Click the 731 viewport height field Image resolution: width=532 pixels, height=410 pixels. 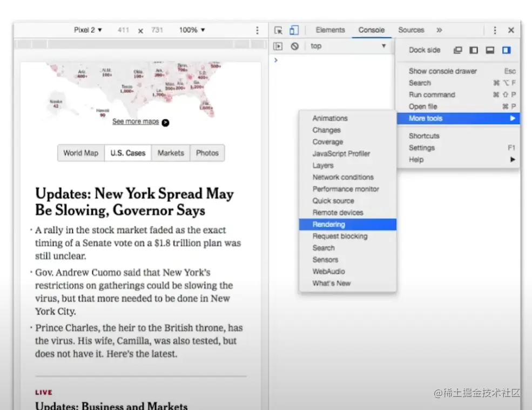click(157, 30)
